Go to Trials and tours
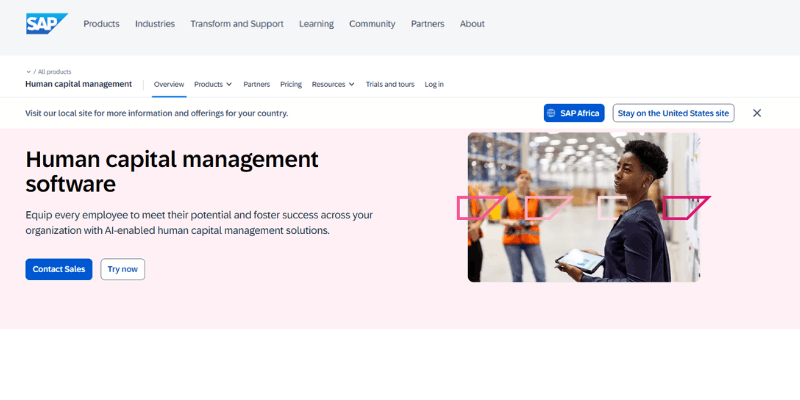800x400 pixels. (390, 85)
